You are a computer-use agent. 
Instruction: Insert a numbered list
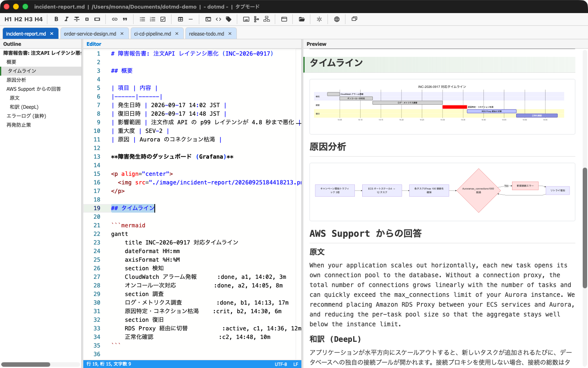pyautogui.click(x=153, y=19)
